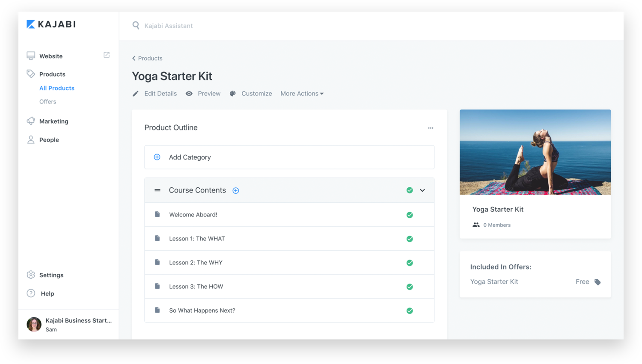
Task: Click the Edit Details pencil icon
Action: [136, 94]
